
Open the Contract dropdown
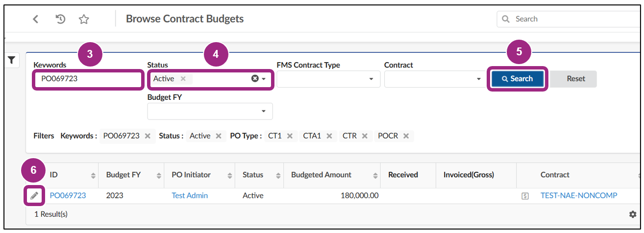coord(436,79)
